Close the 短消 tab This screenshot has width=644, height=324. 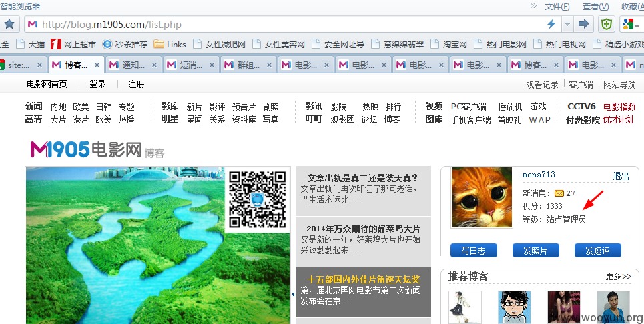click(x=212, y=65)
